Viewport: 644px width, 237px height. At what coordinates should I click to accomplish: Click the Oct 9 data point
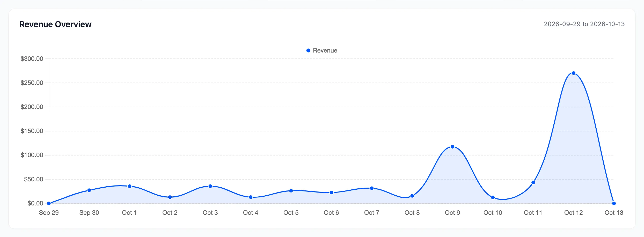tap(452, 147)
